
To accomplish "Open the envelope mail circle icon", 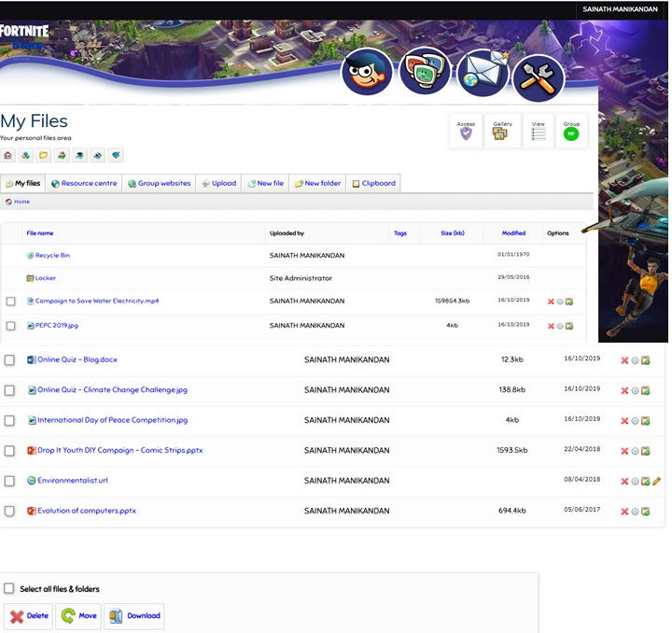I will tap(483, 73).
